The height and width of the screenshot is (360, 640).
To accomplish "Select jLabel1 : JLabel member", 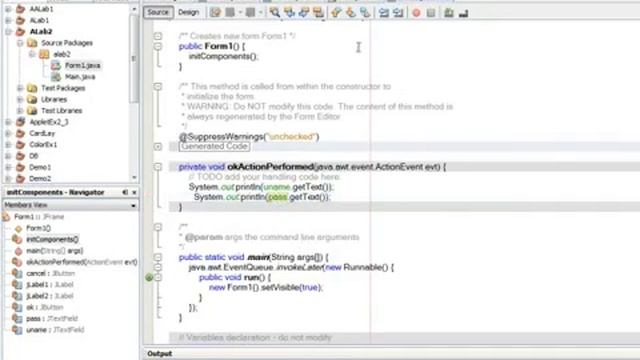I will (x=49, y=284).
